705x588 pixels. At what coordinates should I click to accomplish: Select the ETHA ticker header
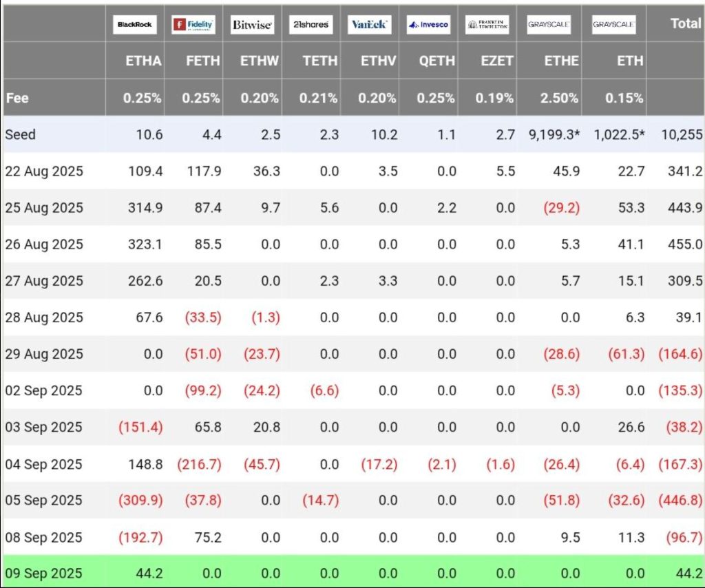point(144,61)
